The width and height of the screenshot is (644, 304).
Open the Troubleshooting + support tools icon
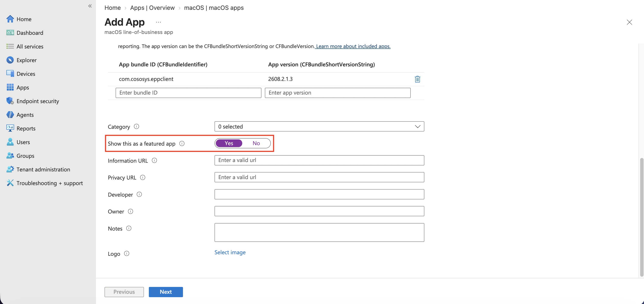10,183
